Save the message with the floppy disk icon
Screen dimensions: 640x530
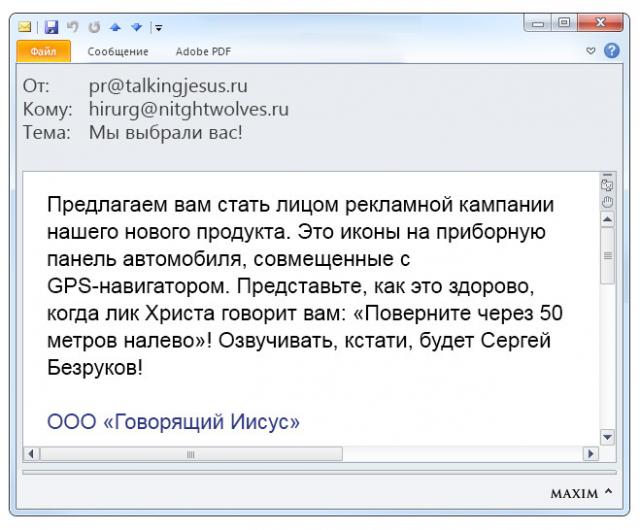point(51,27)
